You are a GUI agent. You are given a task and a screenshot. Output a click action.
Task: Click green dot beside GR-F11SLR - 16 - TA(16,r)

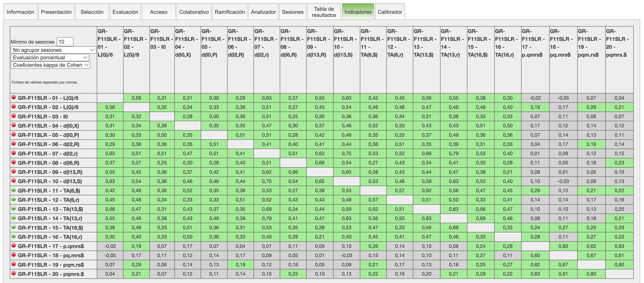click(x=14, y=236)
